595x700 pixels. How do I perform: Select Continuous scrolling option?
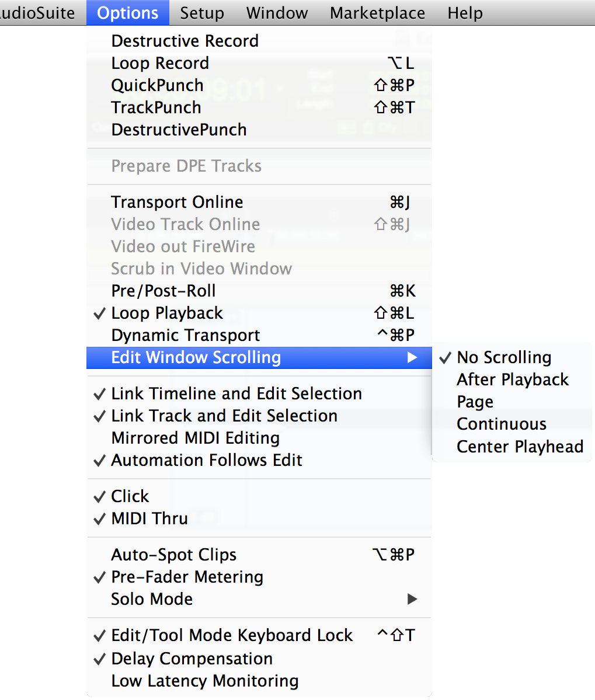501,424
